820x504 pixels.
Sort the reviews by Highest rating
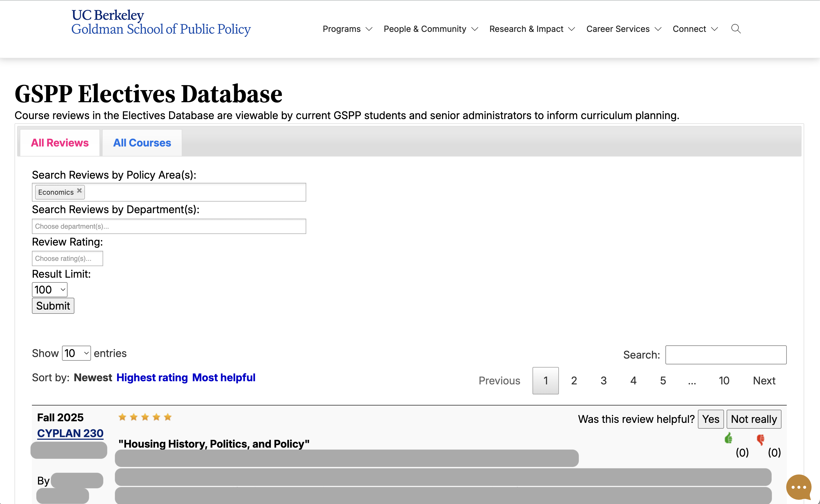click(x=152, y=378)
